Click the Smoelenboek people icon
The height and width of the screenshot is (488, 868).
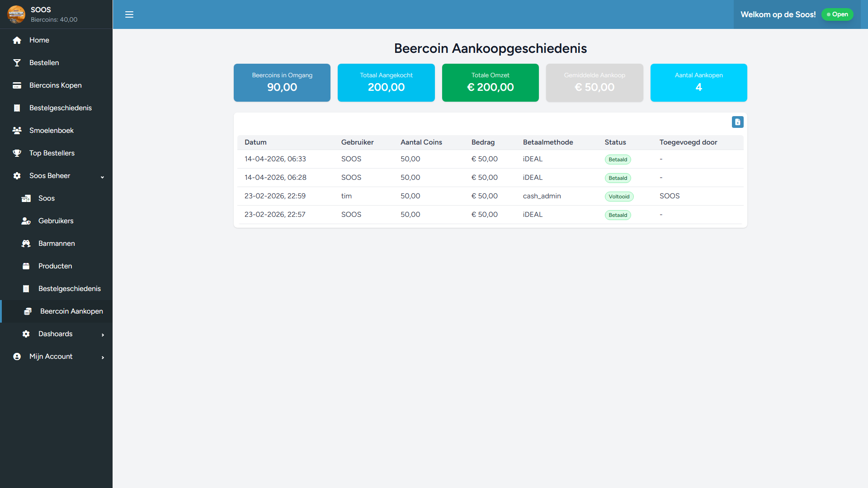click(17, 131)
